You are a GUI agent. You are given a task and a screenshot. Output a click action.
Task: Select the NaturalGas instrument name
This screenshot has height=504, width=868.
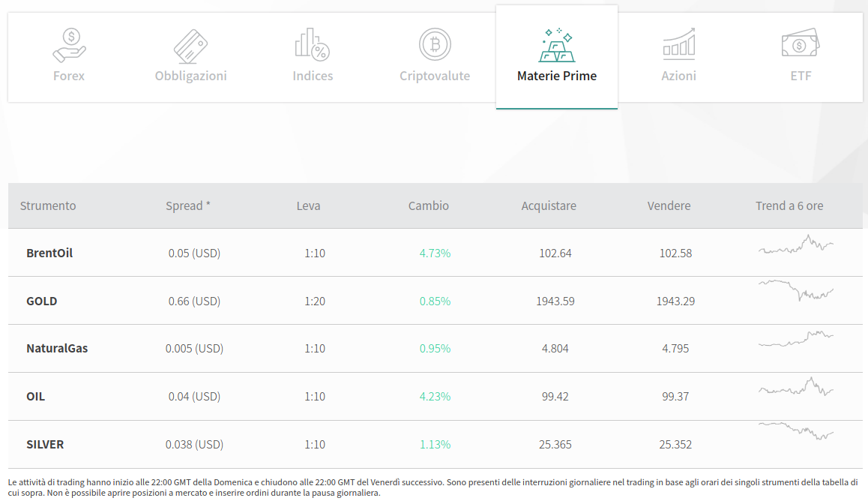[x=57, y=349]
